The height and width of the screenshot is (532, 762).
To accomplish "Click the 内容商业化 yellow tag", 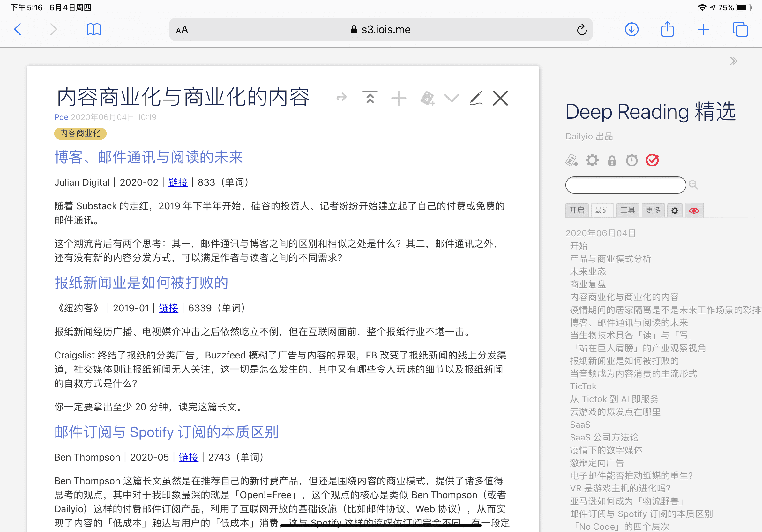I will point(80,133).
